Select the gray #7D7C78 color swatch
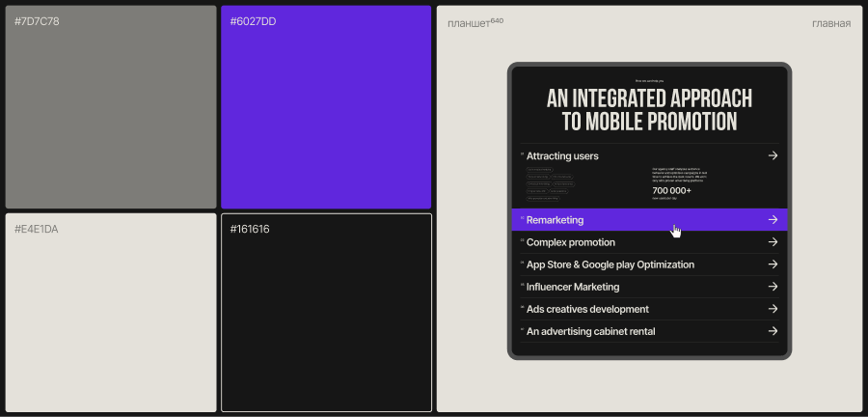Viewport: 868px width, 417px height. click(x=111, y=107)
